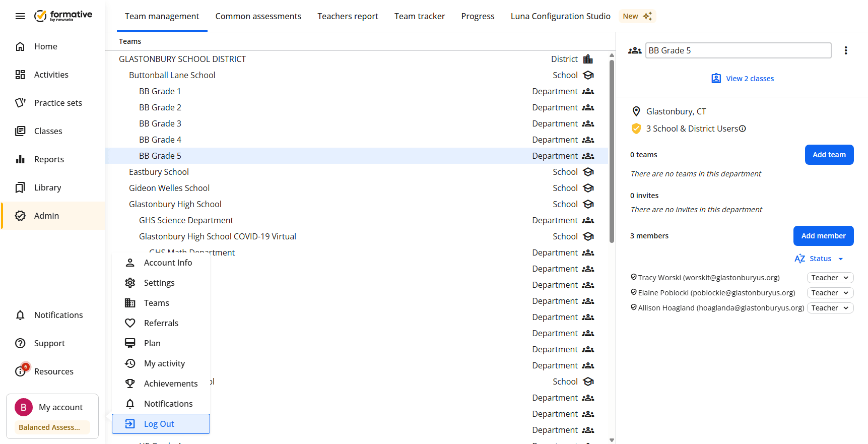Click the Activities grid icon
868x444 pixels.
coord(20,75)
